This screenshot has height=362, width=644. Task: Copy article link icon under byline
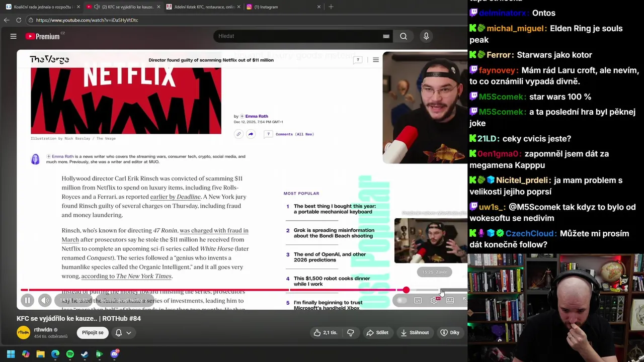(x=238, y=134)
